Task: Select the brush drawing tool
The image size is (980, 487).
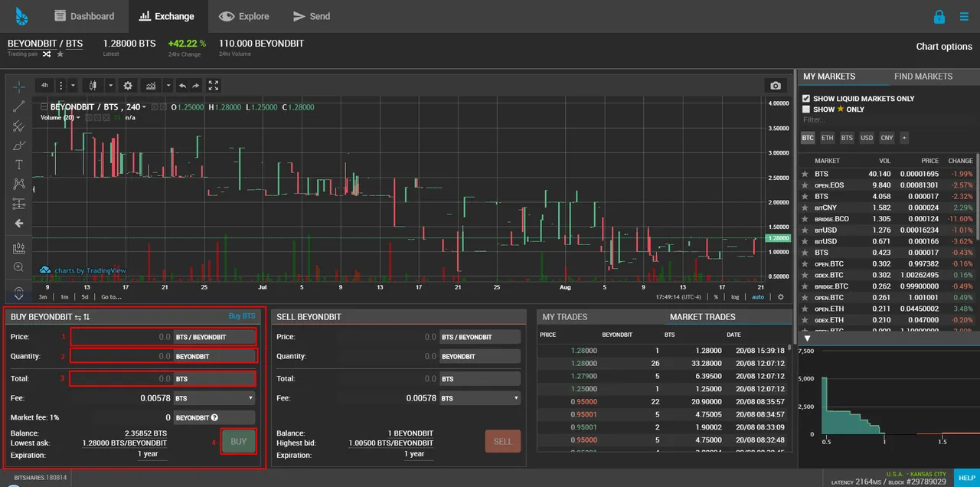Action: click(19, 145)
